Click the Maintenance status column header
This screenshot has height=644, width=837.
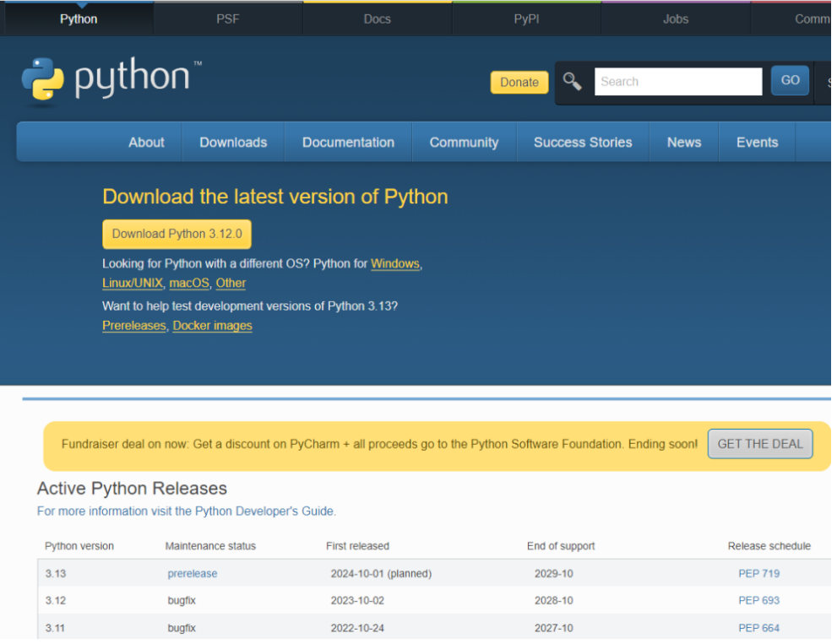pyautogui.click(x=210, y=546)
